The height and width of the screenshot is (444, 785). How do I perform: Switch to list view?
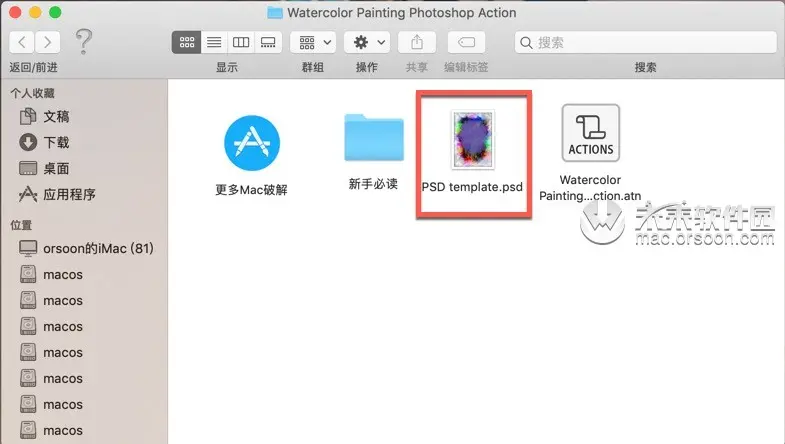coord(214,43)
